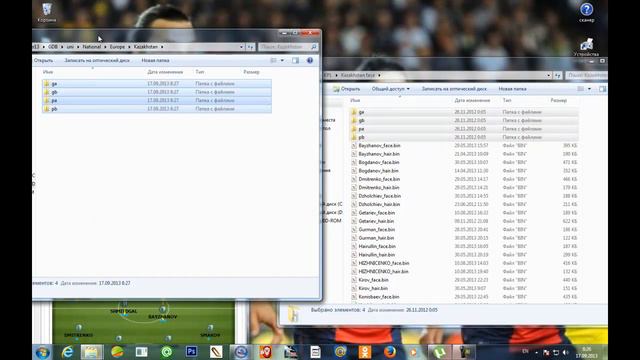Select the pa folder in Kazakhstan window
This screenshot has width=640, height=360.
click(x=157, y=100)
